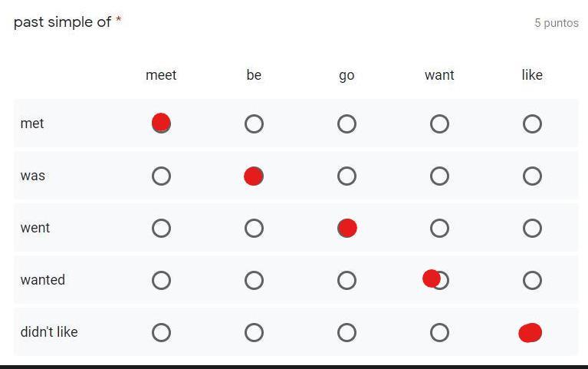Select 'go' radio in the met row

tap(347, 124)
